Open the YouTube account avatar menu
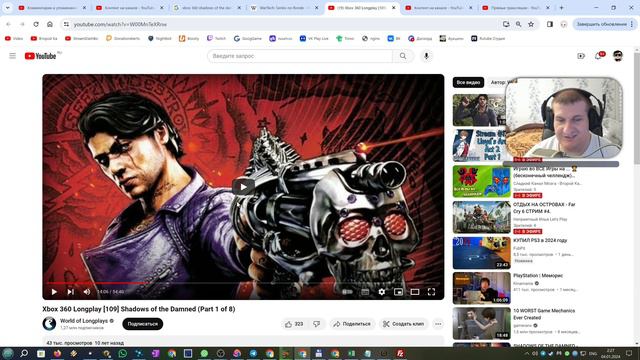This screenshot has height=360, width=640. [618, 56]
